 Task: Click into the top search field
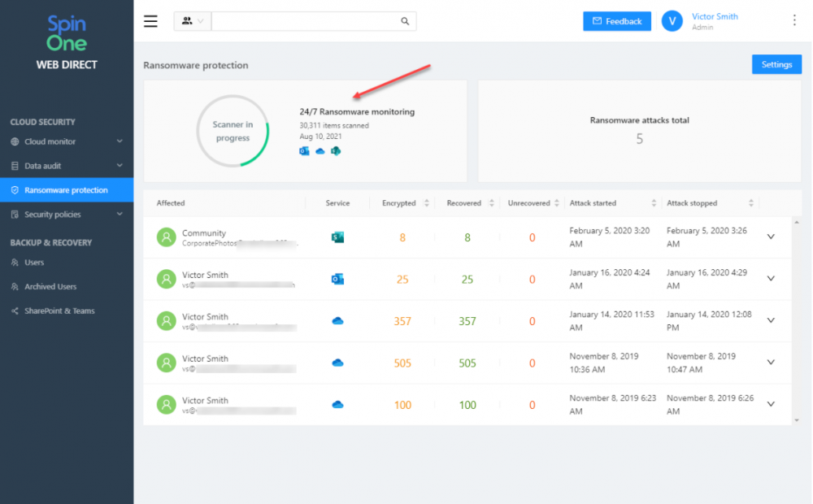[x=306, y=21]
